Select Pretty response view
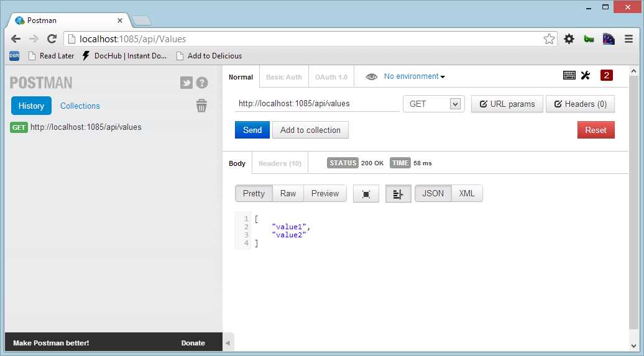 [x=254, y=193]
